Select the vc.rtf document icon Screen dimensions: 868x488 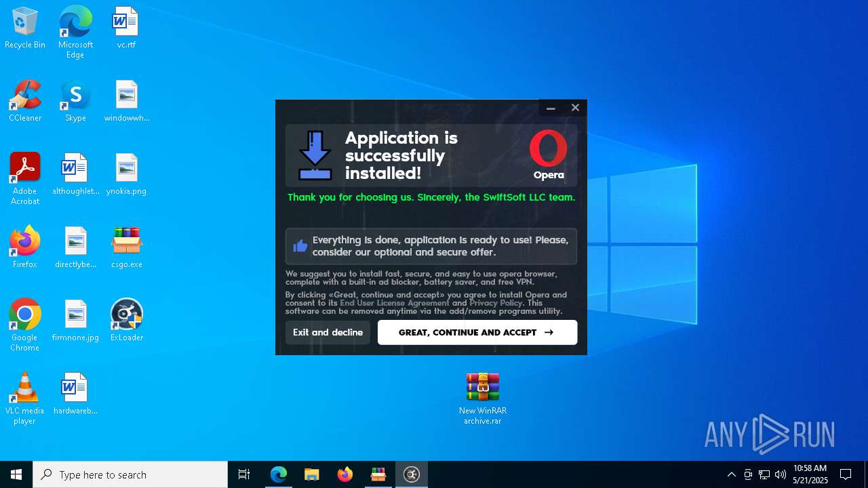coord(126,28)
